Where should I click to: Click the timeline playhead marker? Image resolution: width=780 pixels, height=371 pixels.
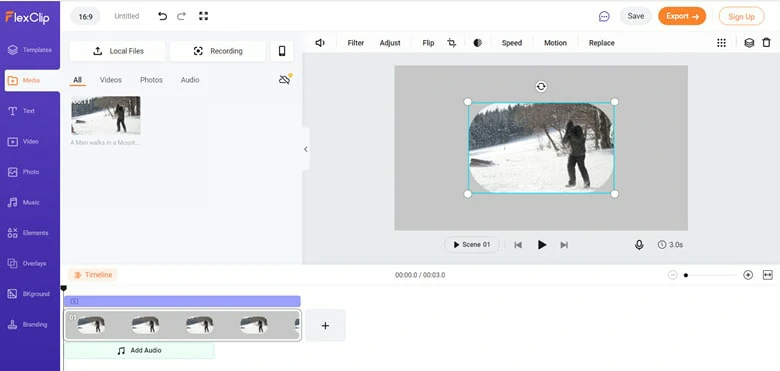64,288
